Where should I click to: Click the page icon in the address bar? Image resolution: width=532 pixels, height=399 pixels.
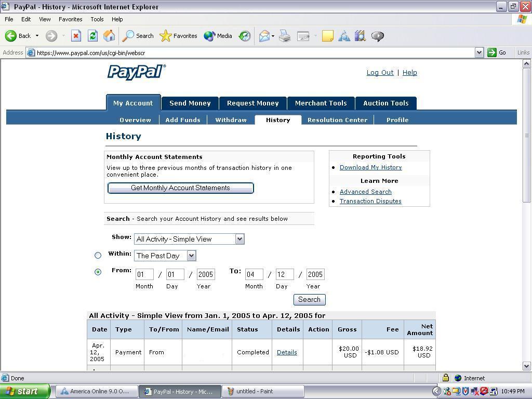31,52
